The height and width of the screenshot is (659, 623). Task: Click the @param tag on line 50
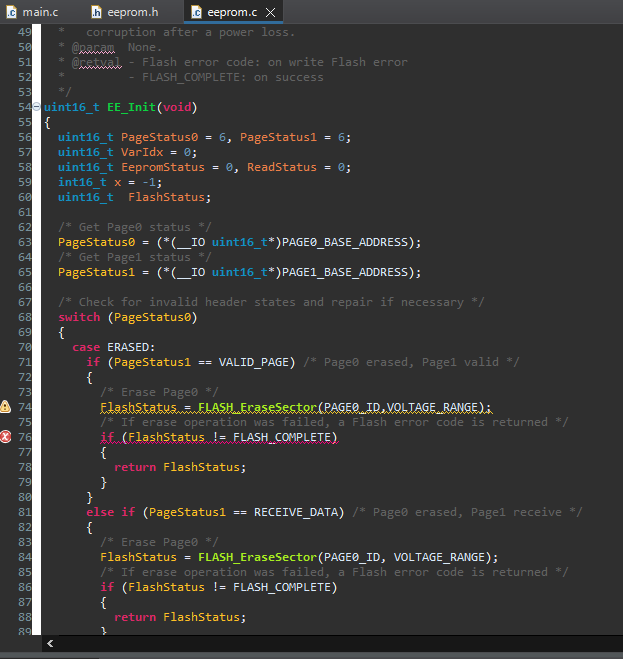click(93, 47)
